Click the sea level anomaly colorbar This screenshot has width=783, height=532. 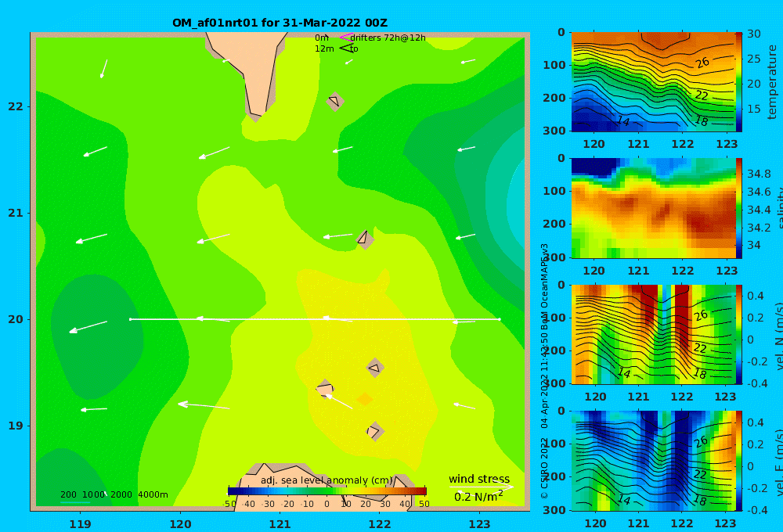[327, 490]
